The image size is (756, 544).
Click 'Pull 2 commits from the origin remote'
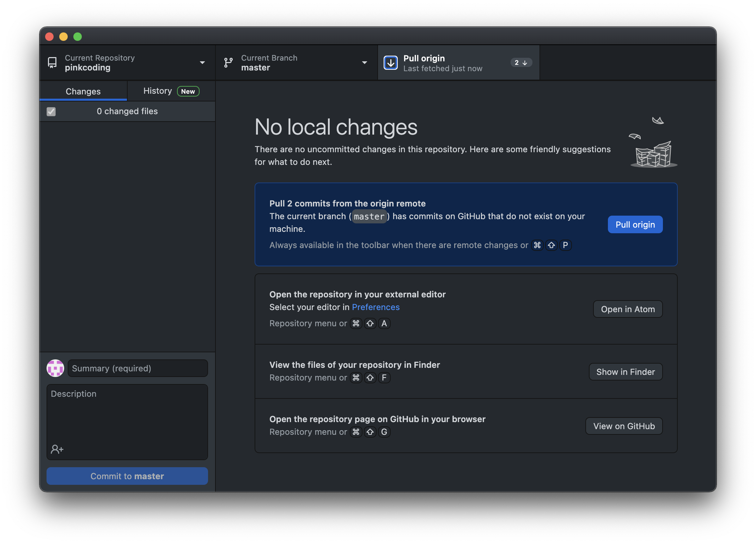click(x=347, y=204)
